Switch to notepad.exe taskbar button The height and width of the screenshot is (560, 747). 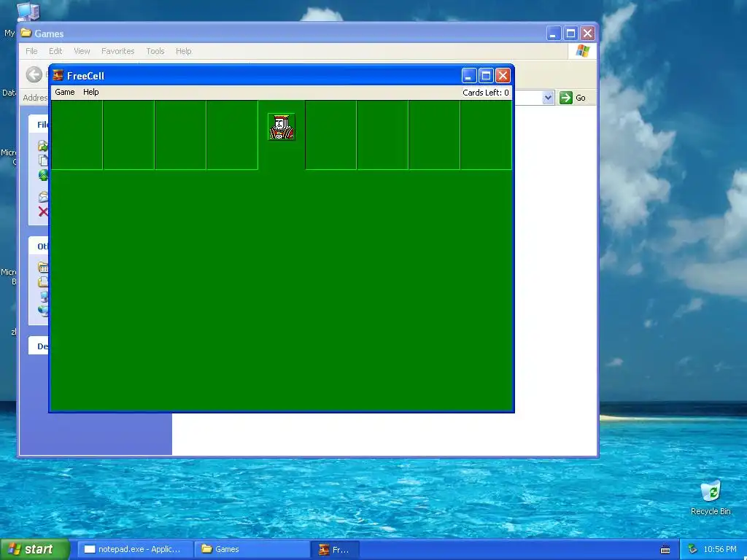click(135, 550)
